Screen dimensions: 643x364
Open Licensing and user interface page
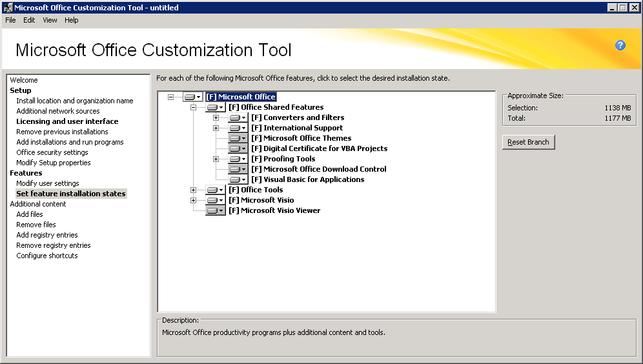click(67, 121)
